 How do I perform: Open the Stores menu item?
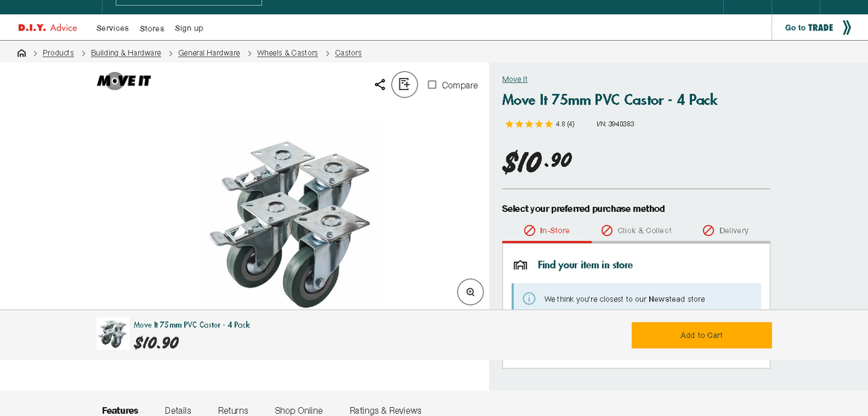(151, 28)
